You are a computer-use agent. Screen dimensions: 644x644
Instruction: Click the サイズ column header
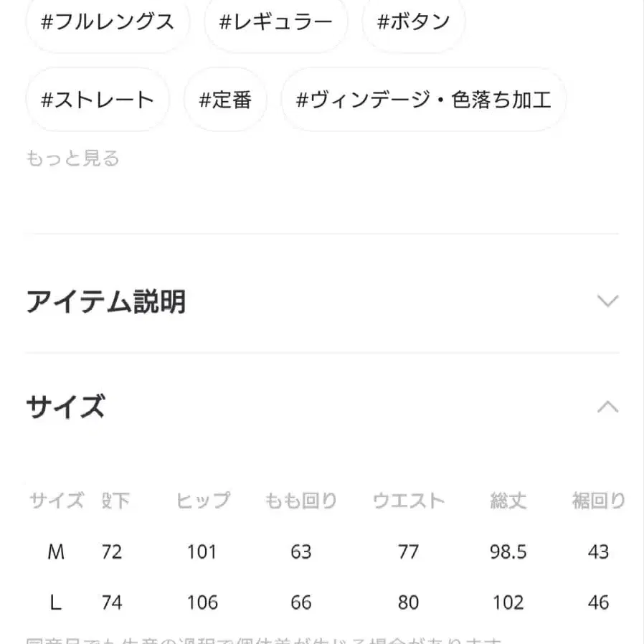[56, 501]
